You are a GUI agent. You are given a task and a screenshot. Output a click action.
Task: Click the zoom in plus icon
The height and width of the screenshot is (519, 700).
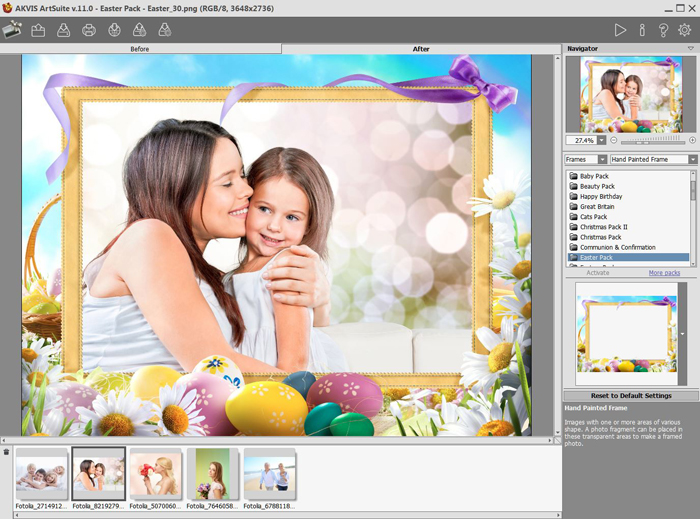click(693, 140)
